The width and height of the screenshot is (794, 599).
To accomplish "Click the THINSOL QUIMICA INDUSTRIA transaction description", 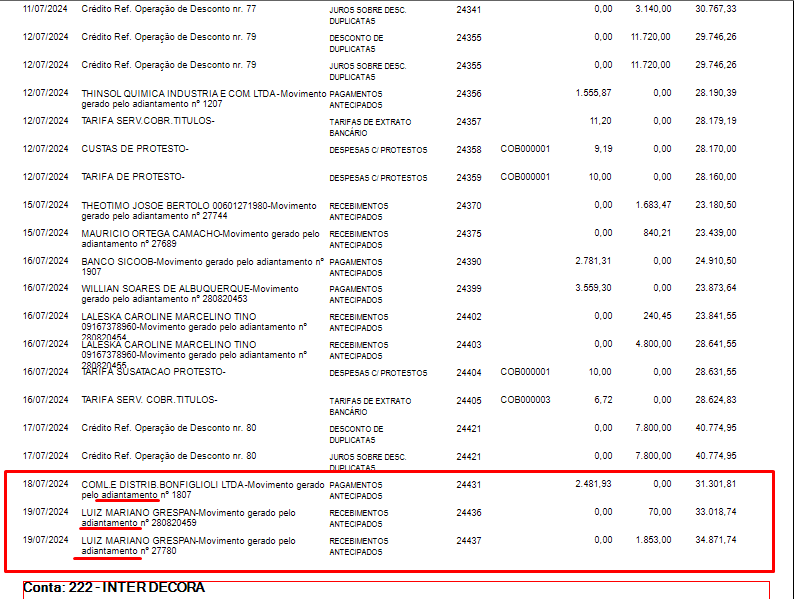I will (x=204, y=99).
